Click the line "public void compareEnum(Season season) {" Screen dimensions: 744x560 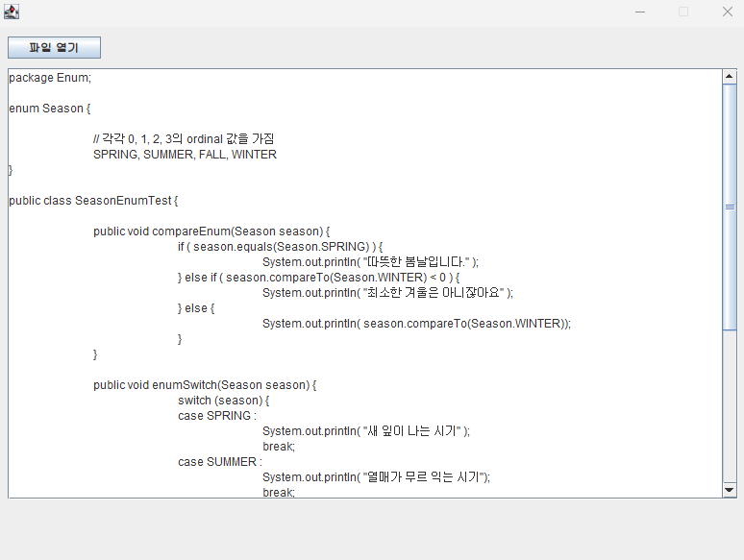[x=211, y=231]
